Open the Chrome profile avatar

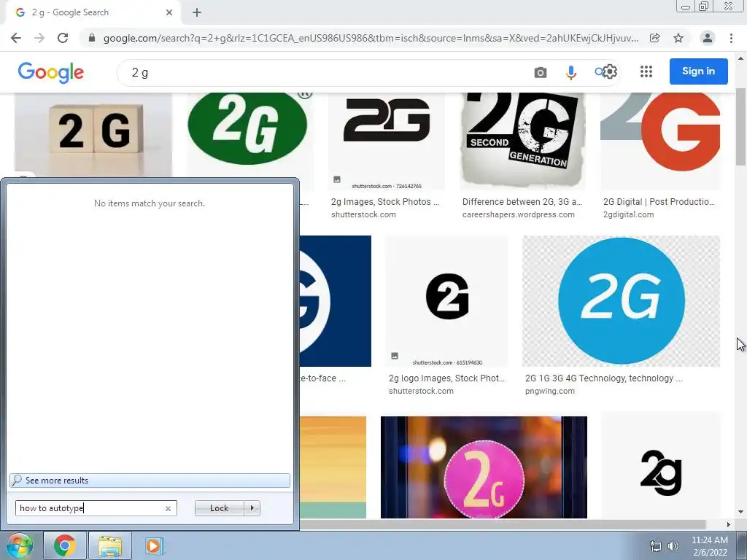click(708, 38)
